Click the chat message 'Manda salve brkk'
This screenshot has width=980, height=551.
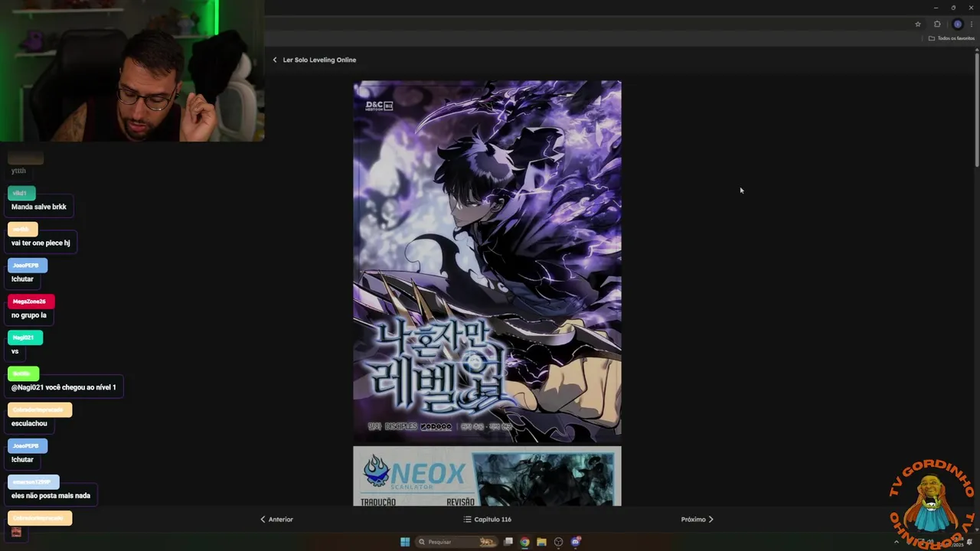click(x=39, y=207)
